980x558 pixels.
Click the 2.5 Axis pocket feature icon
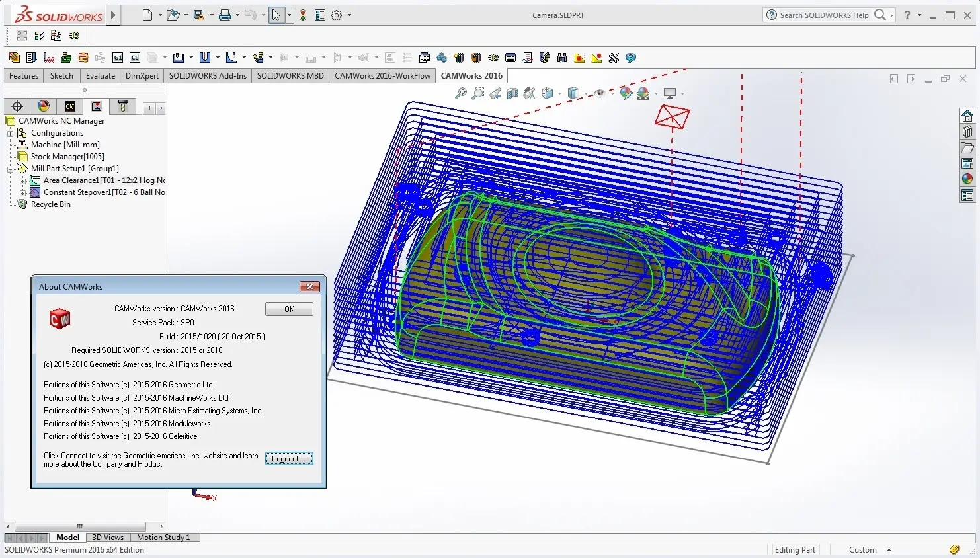click(x=179, y=58)
